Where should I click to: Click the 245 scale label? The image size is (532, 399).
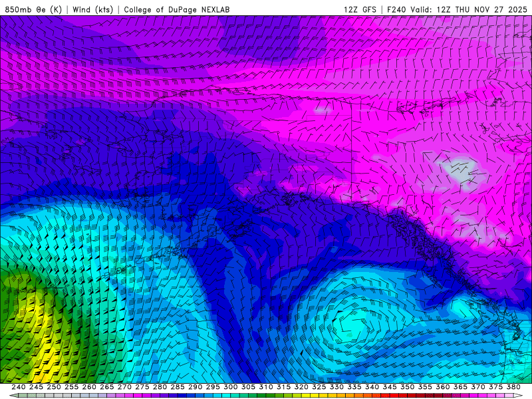pos(36,387)
